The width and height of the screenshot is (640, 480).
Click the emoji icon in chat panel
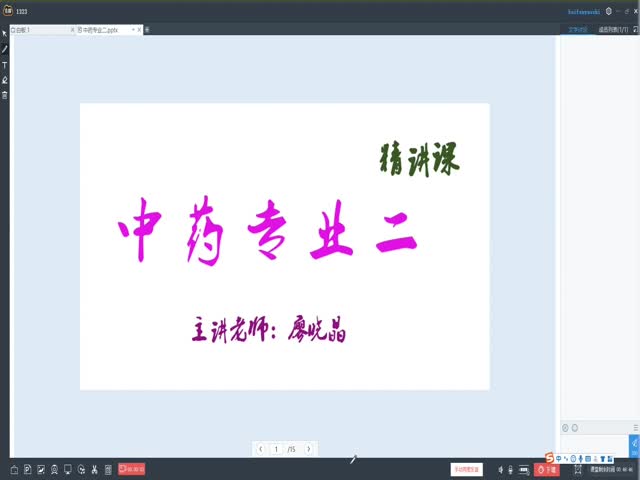pos(565,428)
